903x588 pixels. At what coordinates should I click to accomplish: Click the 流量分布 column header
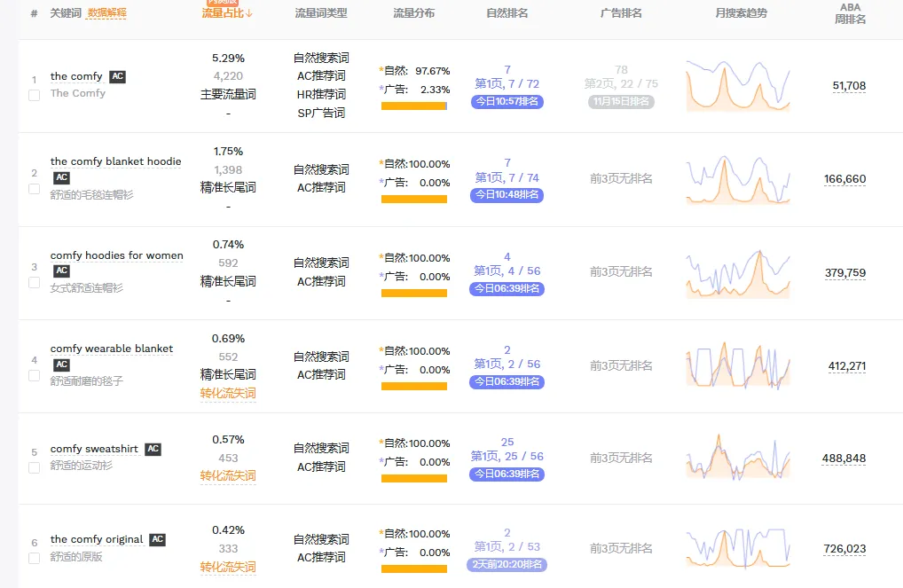413,12
